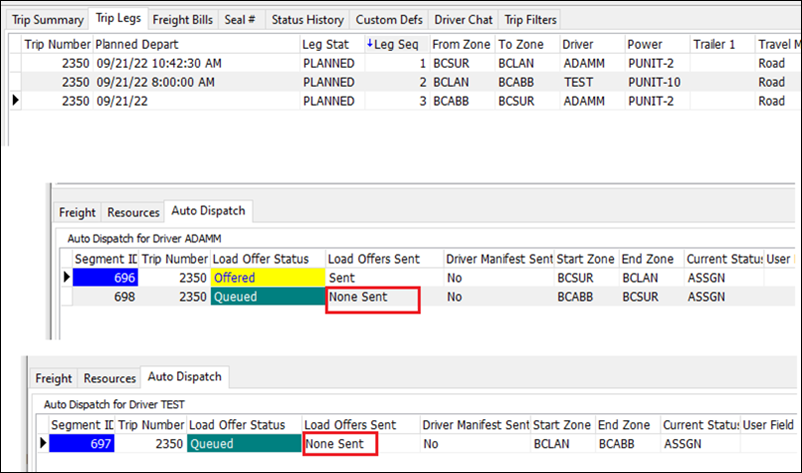Screen dimensions: 802x473
Task: Switch to the Custom Defs tab
Action: click(389, 19)
